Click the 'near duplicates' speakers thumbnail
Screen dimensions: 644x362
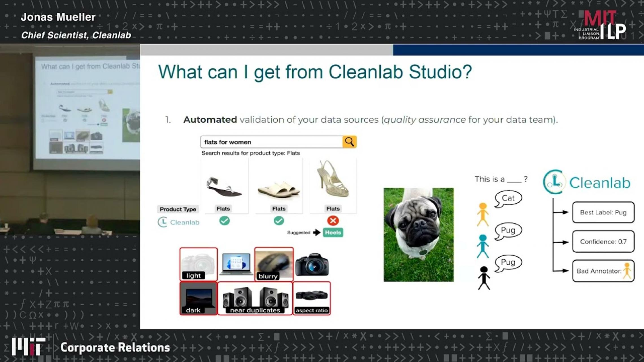click(x=255, y=298)
